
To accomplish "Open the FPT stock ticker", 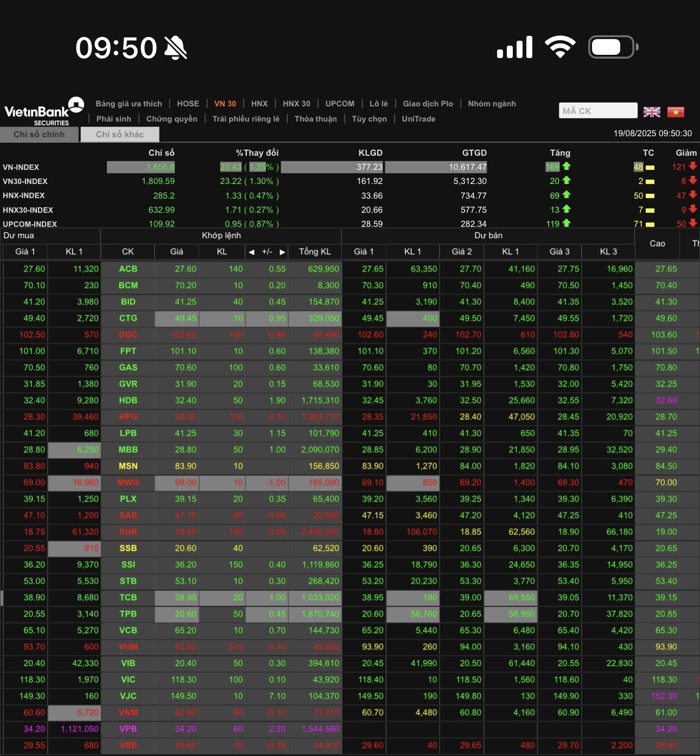I will click(x=128, y=351).
